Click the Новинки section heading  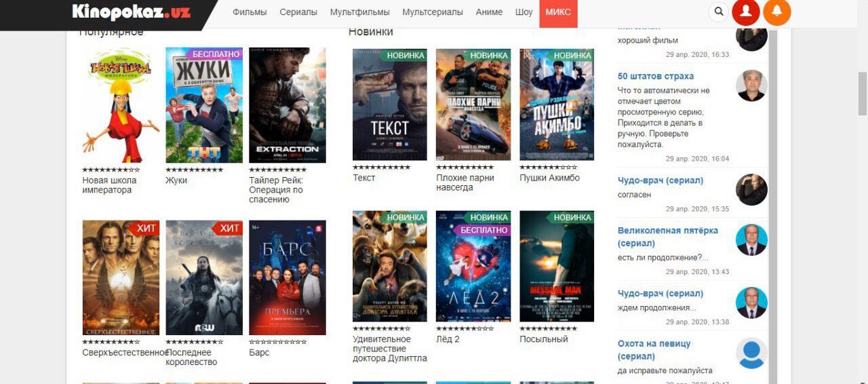click(371, 32)
